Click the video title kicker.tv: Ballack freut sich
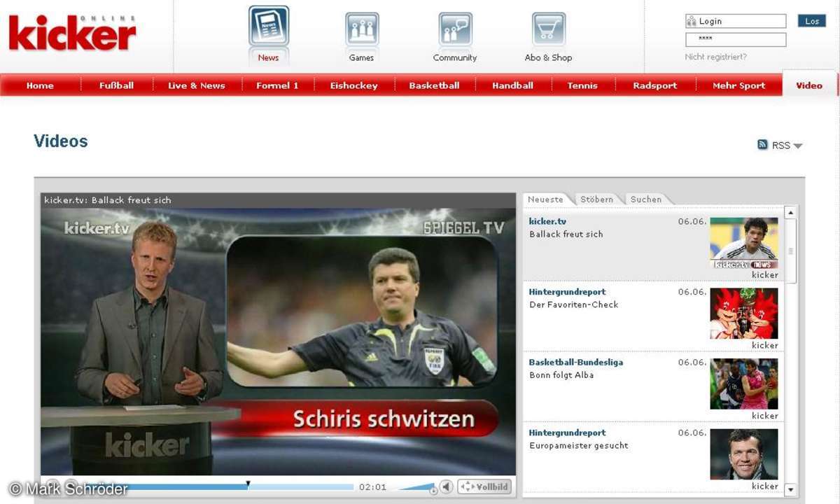 108,200
